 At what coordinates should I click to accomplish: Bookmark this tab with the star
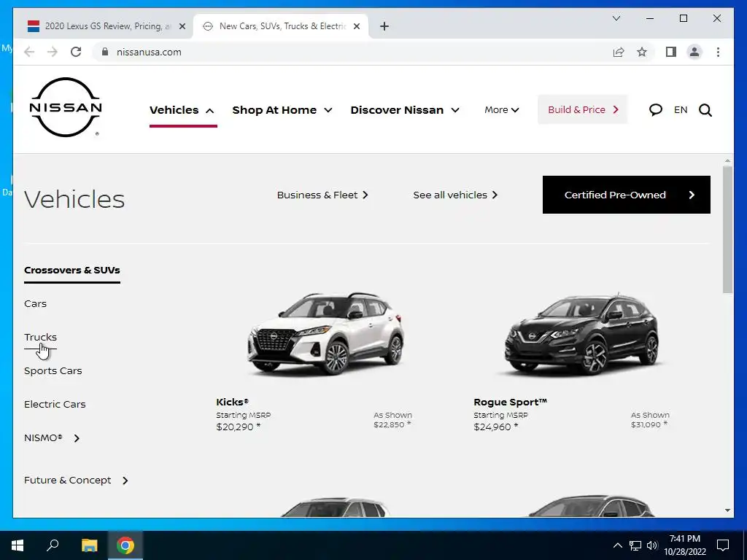(642, 52)
